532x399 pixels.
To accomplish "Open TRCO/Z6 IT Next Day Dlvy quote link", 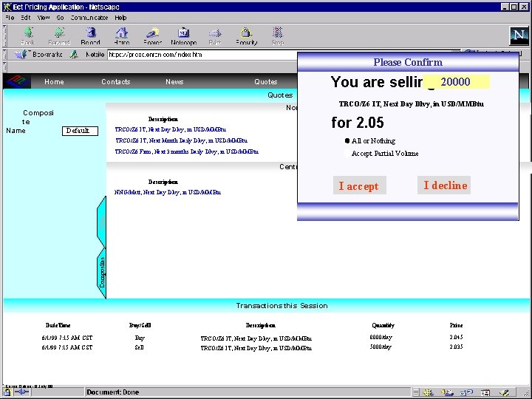I will [x=171, y=129].
